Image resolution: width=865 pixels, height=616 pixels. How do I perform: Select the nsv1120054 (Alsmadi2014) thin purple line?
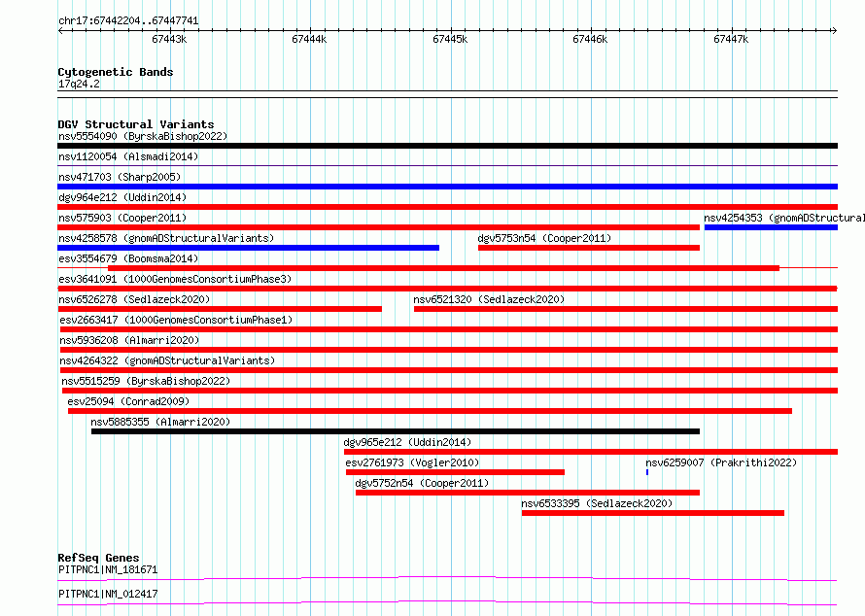447,165
